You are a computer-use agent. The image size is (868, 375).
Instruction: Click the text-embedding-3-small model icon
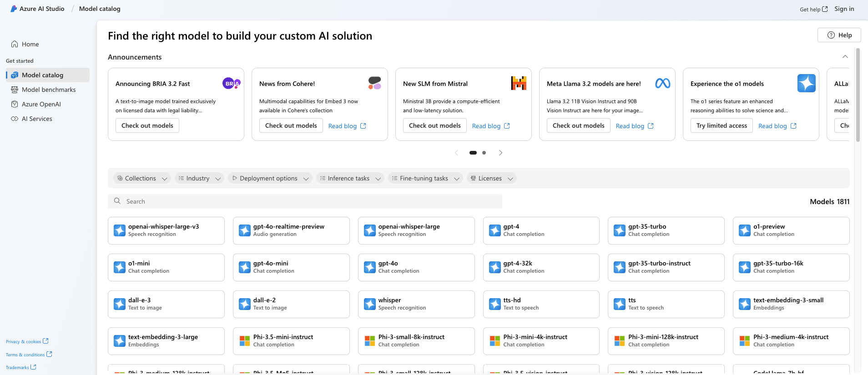[745, 304]
